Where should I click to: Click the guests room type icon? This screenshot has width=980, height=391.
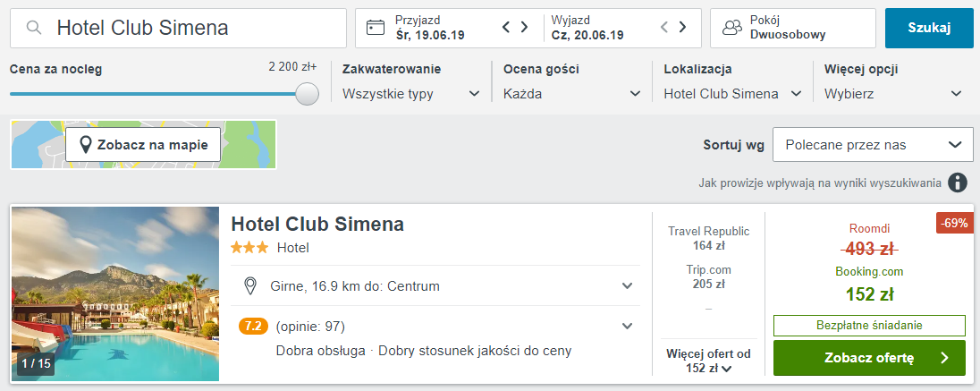tap(732, 28)
